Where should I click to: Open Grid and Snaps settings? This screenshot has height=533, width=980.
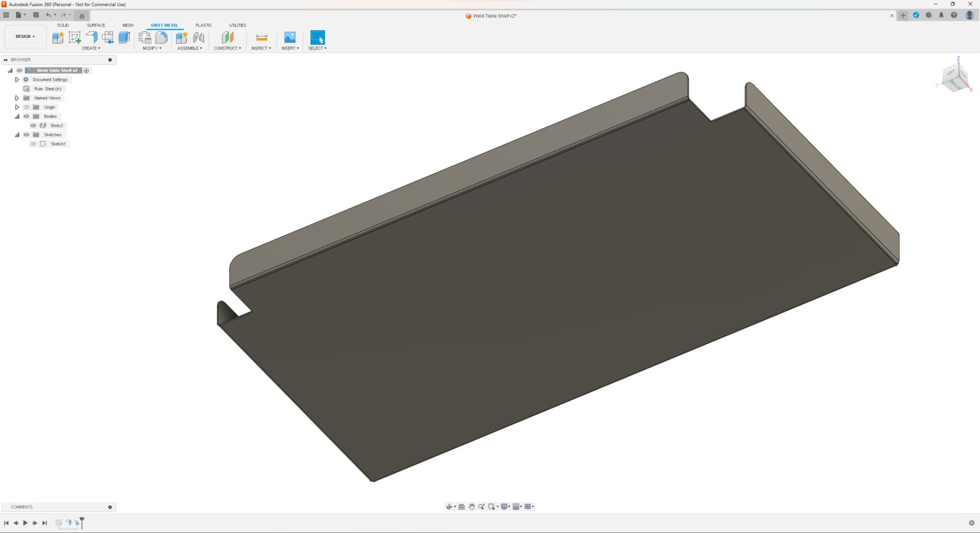coord(516,507)
